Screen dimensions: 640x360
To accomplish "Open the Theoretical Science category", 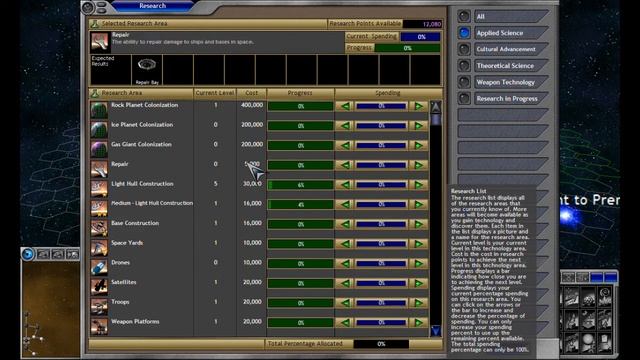I will (511, 65).
